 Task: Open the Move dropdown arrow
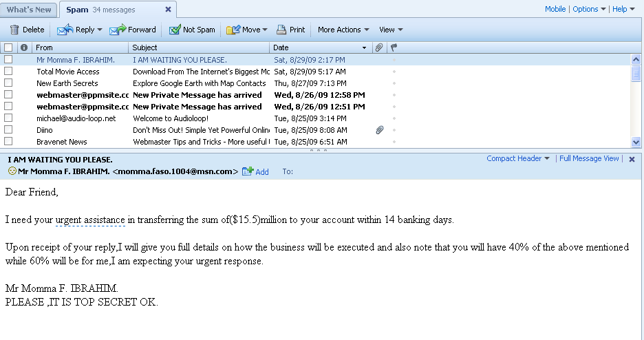[265, 30]
